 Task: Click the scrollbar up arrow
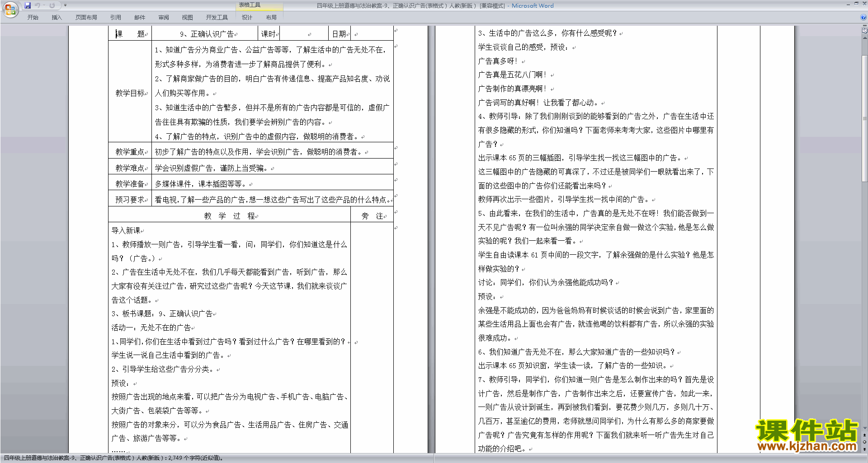point(865,38)
